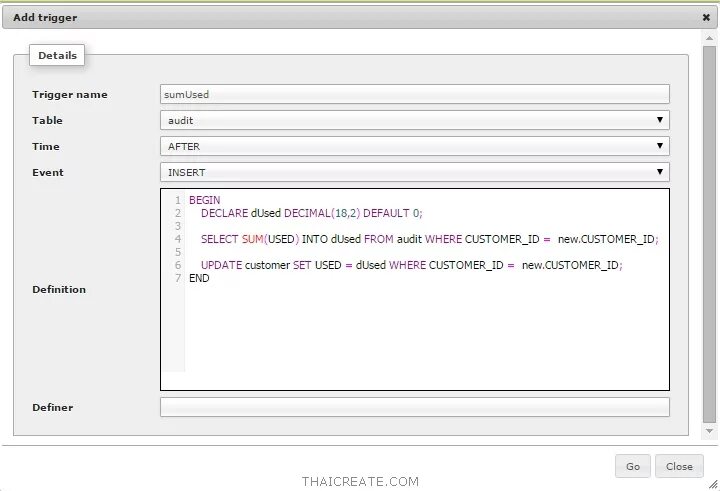Click scrollbar down arrow in dialog
This screenshot has height=491, width=720.
(x=709, y=431)
